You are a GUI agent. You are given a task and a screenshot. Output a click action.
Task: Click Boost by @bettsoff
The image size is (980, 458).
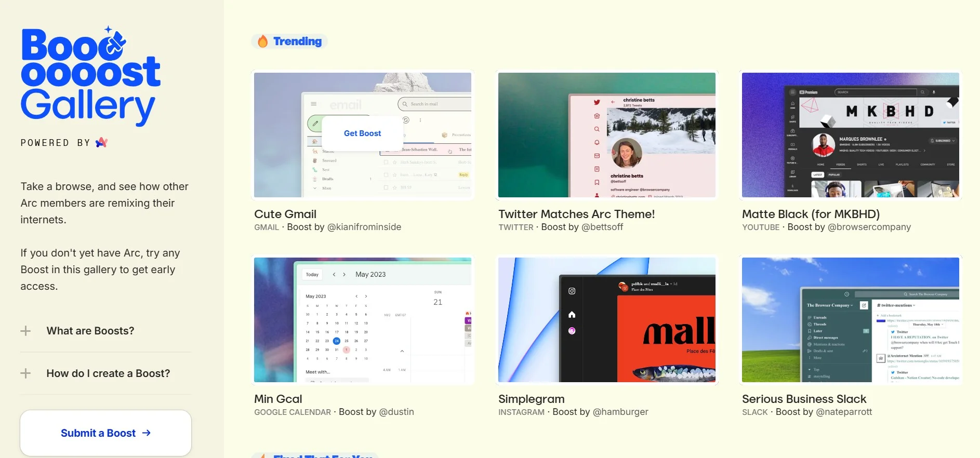(x=582, y=227)
